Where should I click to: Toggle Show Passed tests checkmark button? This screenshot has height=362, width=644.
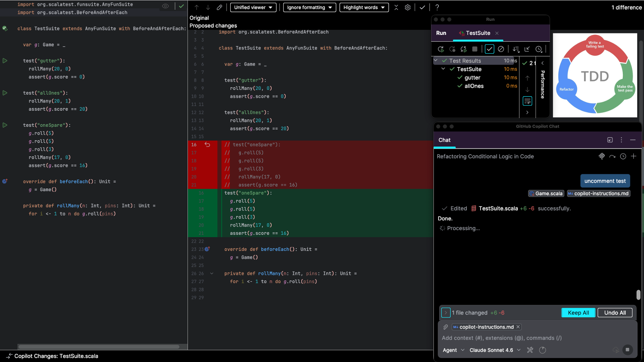(489, 49)
